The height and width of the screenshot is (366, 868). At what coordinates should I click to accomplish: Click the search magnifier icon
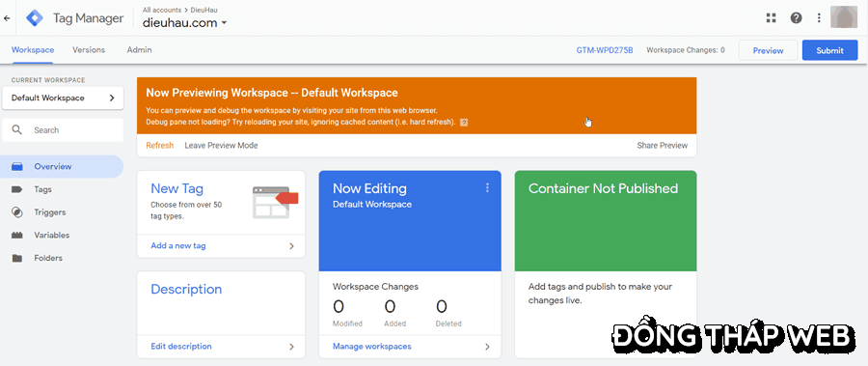point(17,129)
